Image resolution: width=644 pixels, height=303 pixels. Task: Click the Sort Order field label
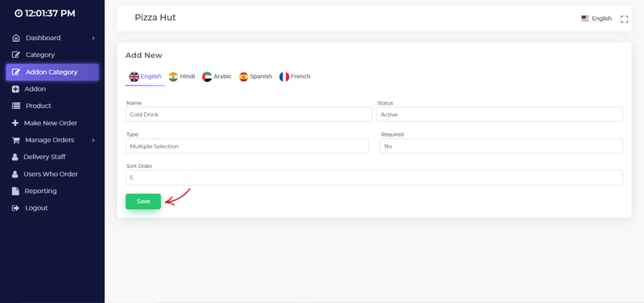[x=139, y=166]
